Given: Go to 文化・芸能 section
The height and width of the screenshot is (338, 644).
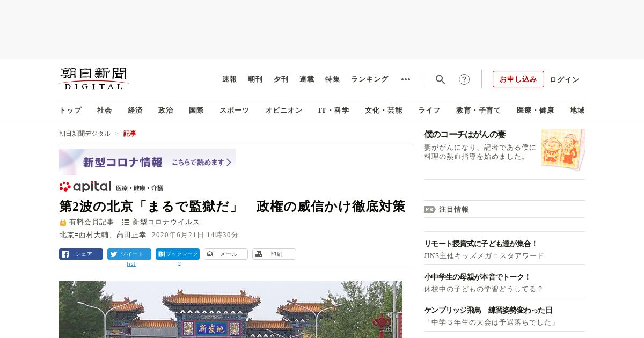Looking at the screenshot, I should coord(384,111).
